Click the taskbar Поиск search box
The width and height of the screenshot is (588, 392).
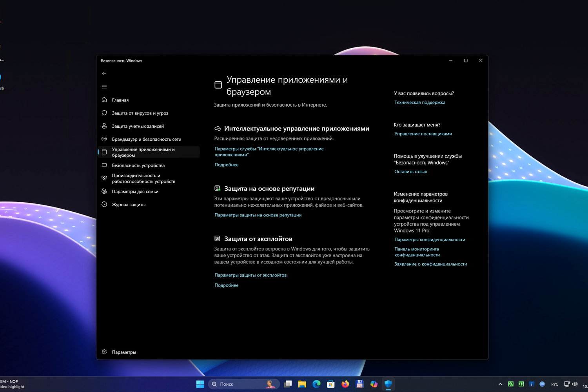(244, 384)
